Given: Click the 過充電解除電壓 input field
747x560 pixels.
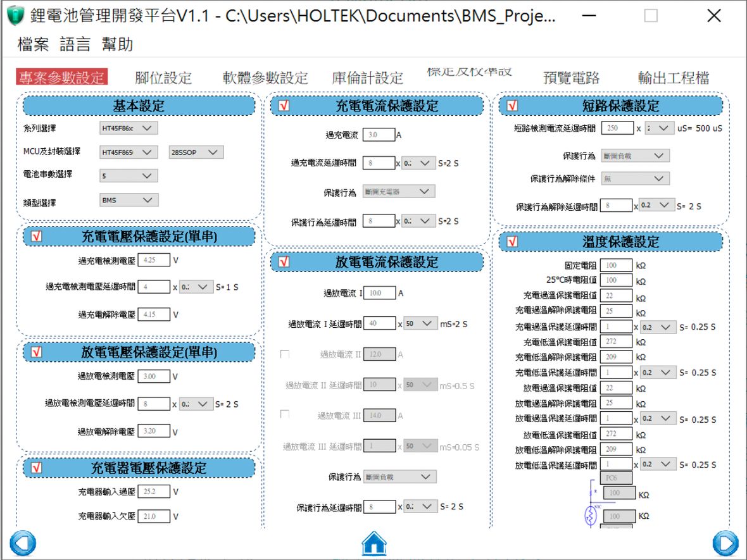Looking at the screenshot, I should coord(154,314).
